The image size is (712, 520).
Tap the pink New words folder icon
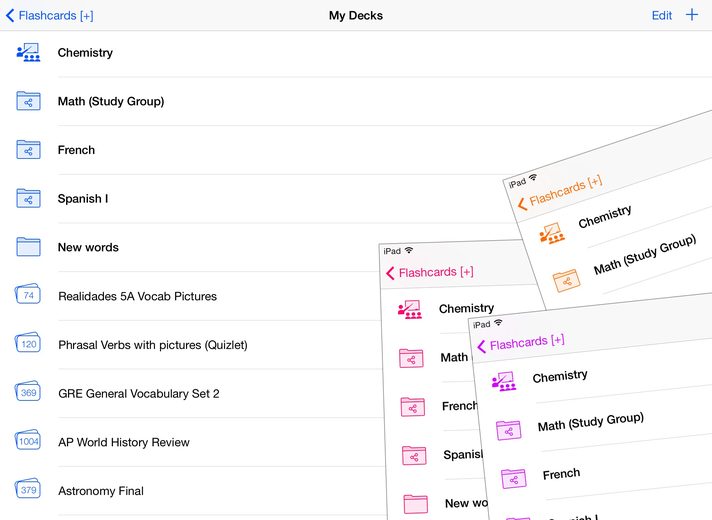[x=416, y=504]
